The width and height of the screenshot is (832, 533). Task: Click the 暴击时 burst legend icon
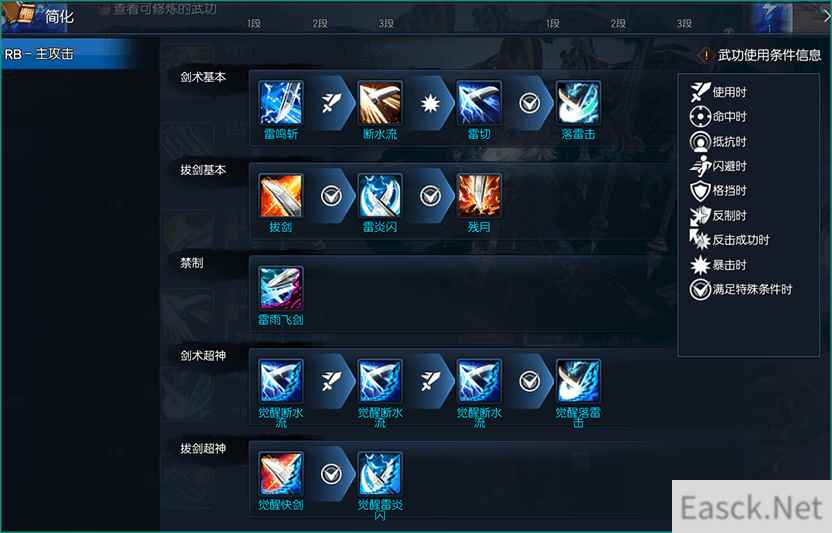700,264
